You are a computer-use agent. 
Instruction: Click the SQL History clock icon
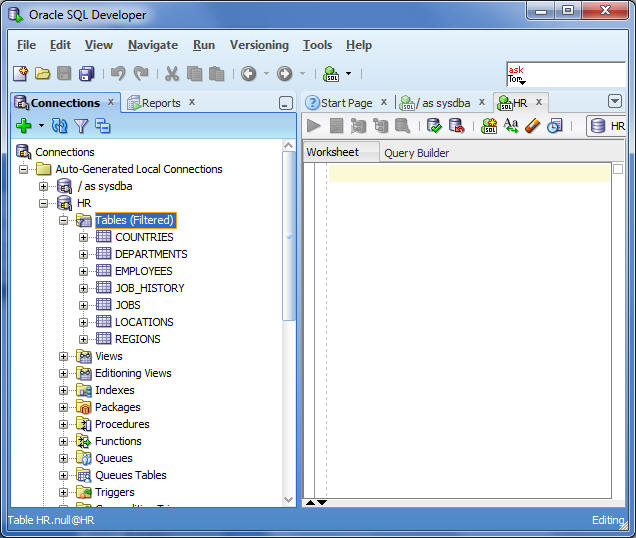click(x=554, y=126)
